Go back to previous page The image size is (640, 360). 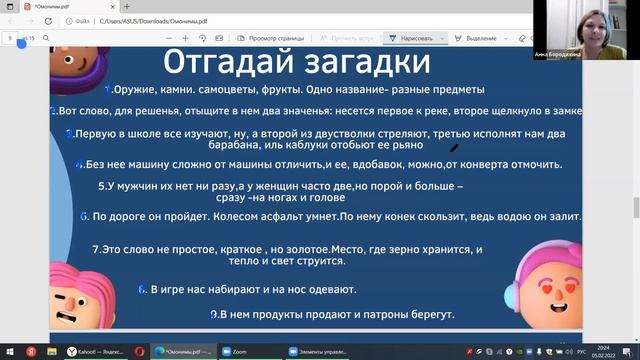click(11, 21)
